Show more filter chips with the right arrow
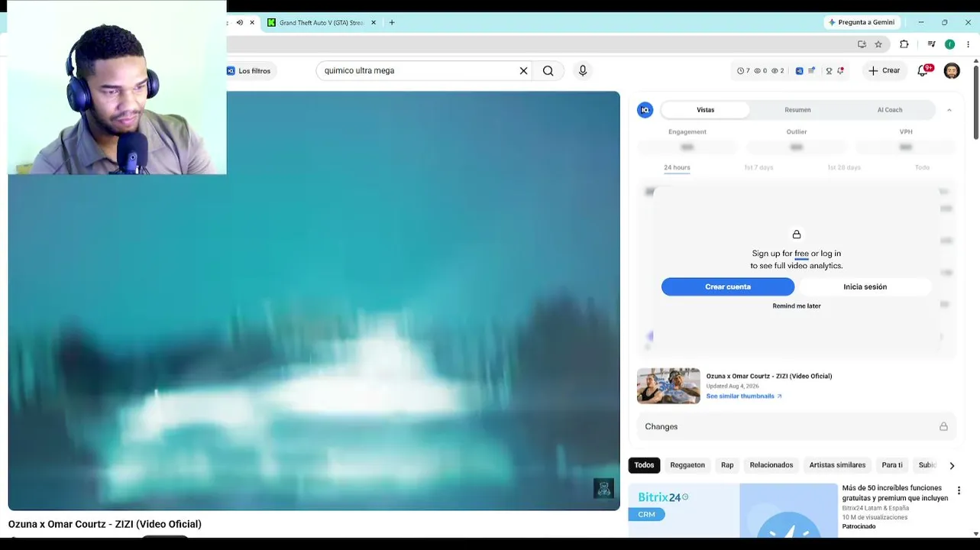Screen dimensions: 980x550 952,465
